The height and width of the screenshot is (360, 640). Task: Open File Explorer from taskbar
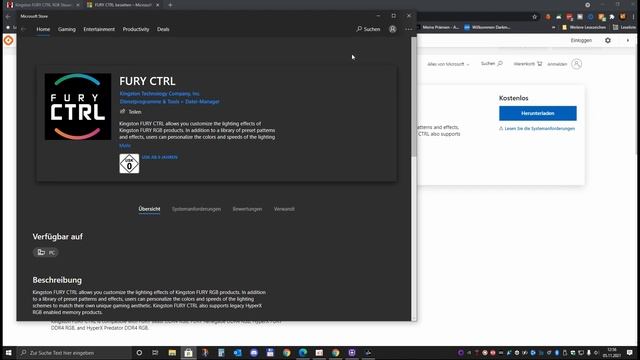point(172,353)
